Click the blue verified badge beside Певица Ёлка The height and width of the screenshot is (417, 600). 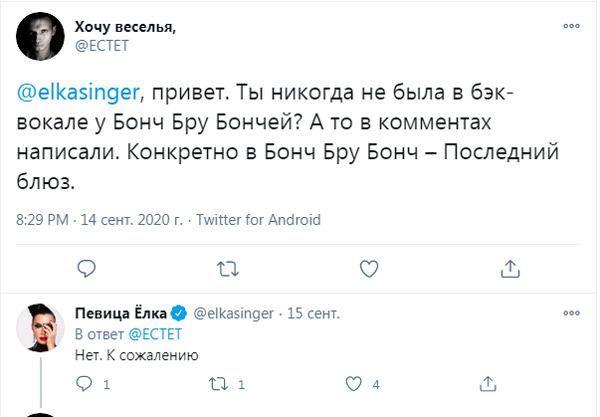(x=177, y=312)
